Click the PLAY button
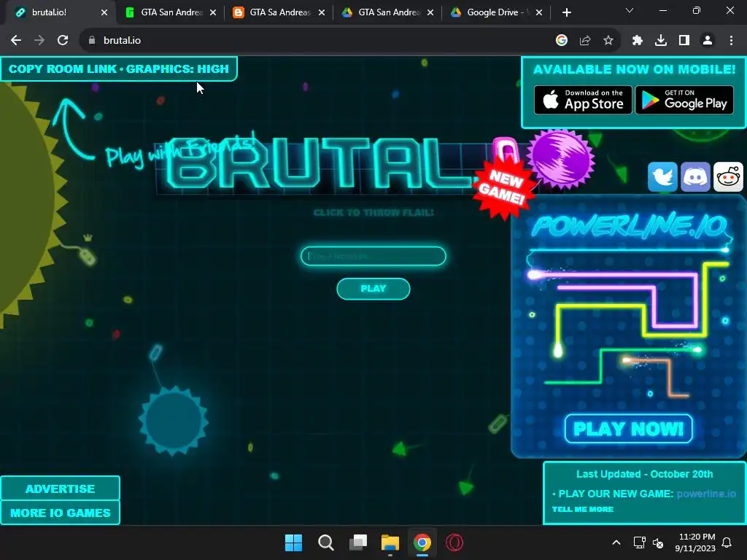The image size is (747, 560). 373,289
